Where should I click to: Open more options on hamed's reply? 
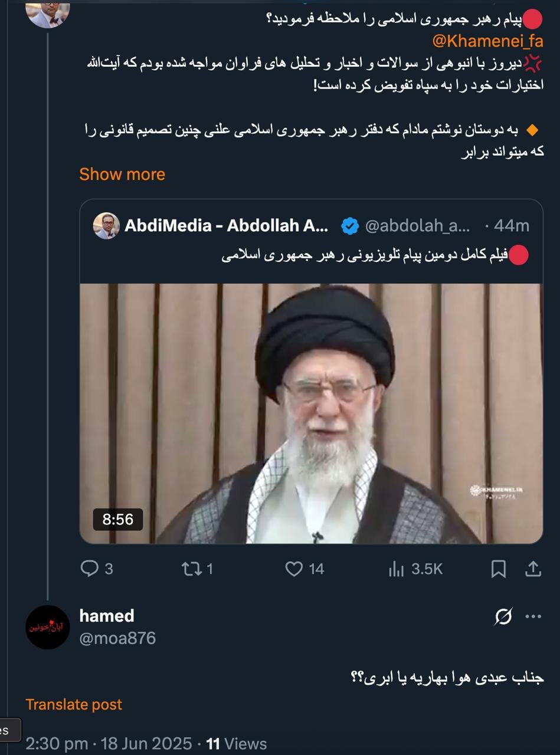[x=533, y=617]
